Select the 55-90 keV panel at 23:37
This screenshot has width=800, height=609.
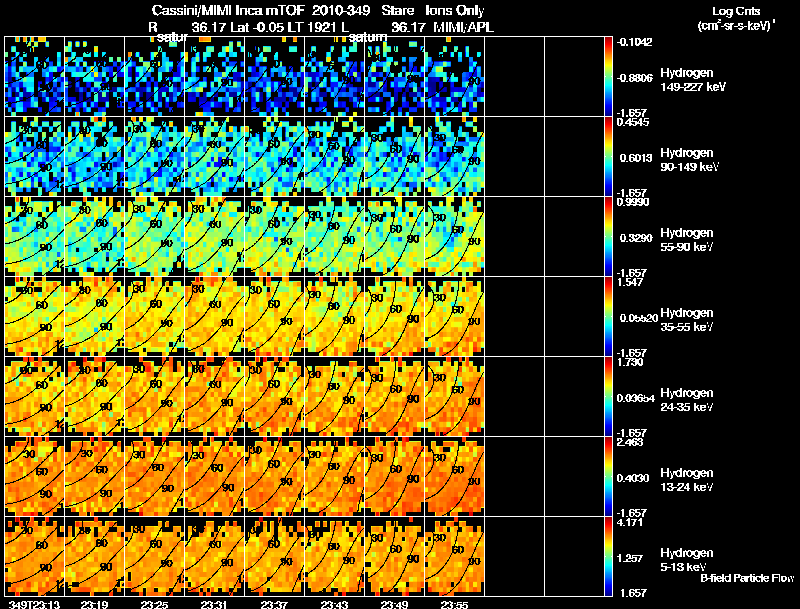274,237
